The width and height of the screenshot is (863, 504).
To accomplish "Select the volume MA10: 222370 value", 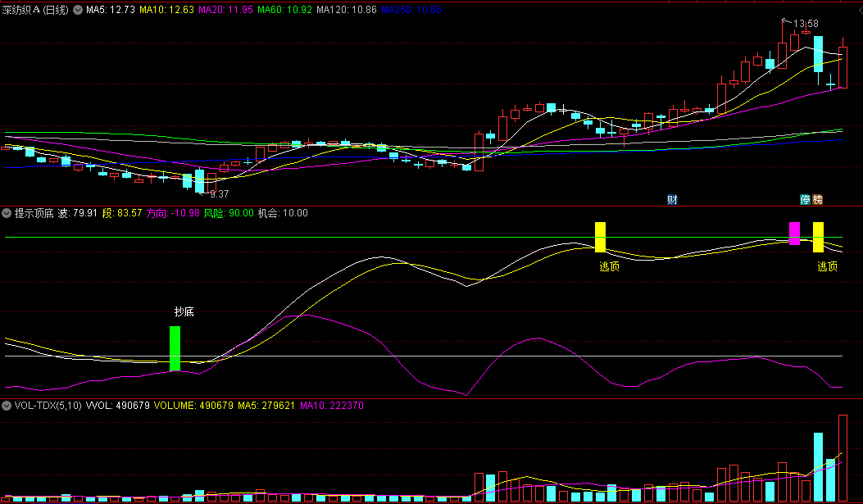I will point(331,406).
